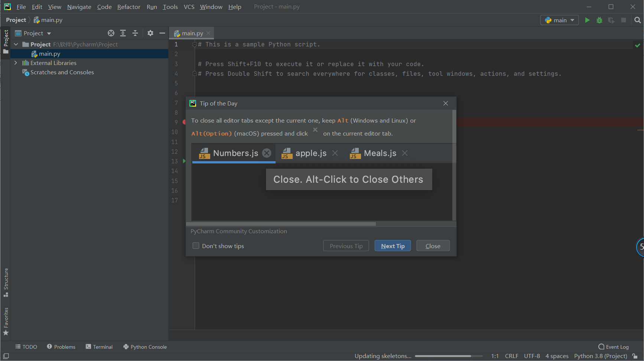This screenshot has height=361, width=644.
Task: Open the Terminal tool window tab
Action: (99, 347)
